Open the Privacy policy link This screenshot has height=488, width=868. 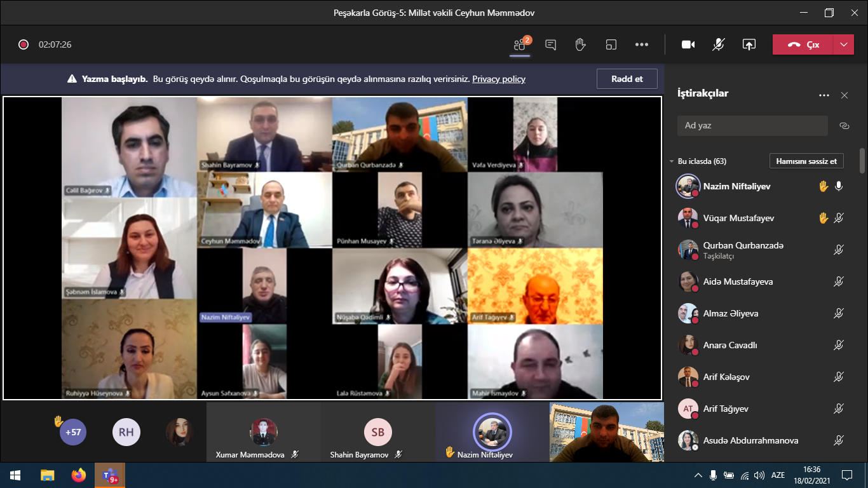click(498, 79)
